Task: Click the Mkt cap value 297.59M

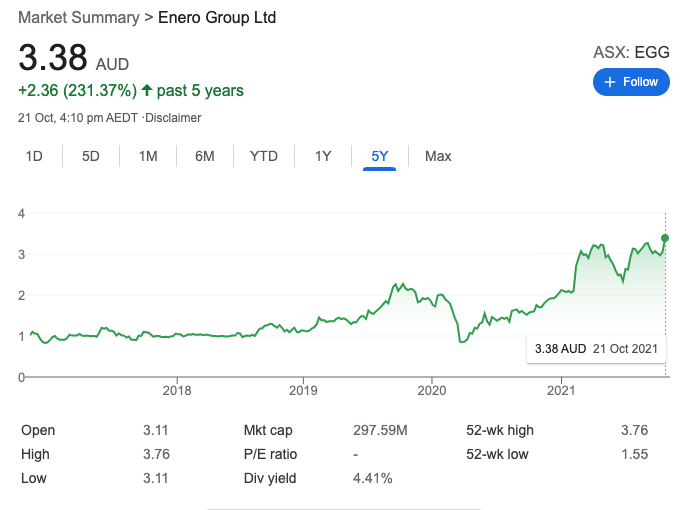Action: [x=380, y=430]
